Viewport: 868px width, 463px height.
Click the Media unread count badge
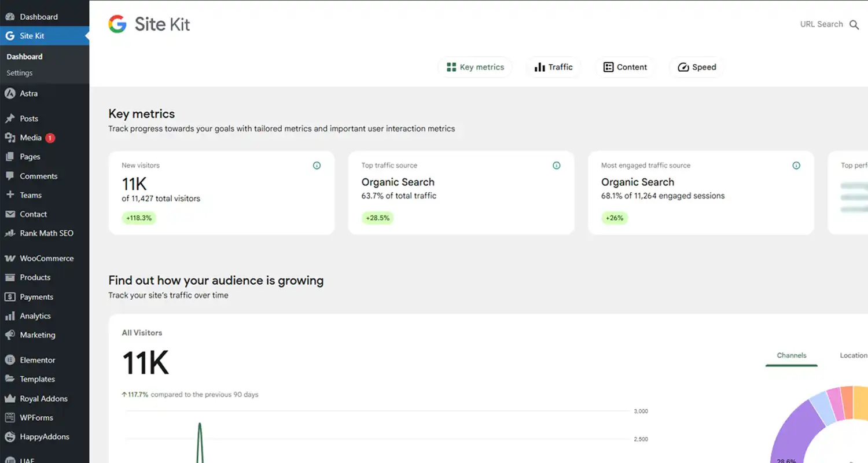[50, 138]
